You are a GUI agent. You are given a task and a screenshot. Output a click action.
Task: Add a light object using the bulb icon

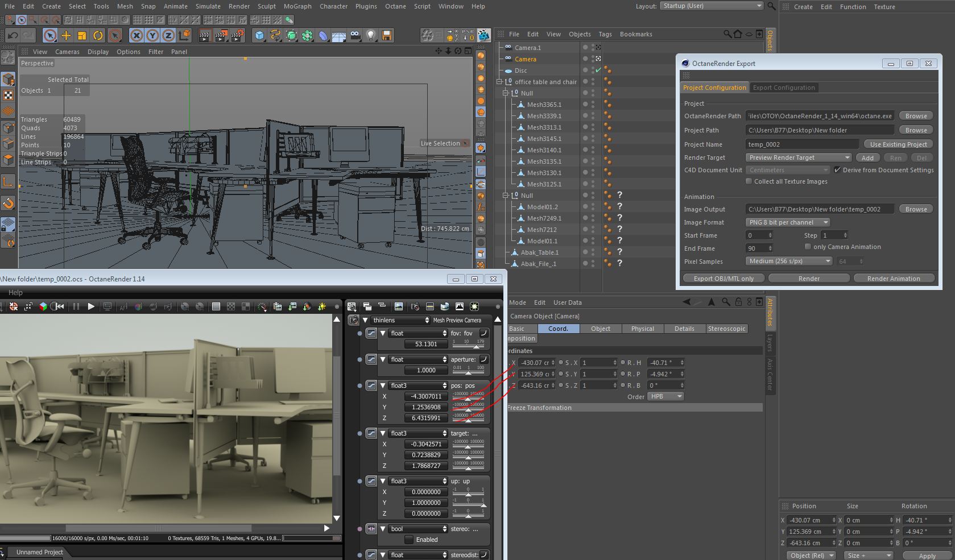click(x=371, y=36)
